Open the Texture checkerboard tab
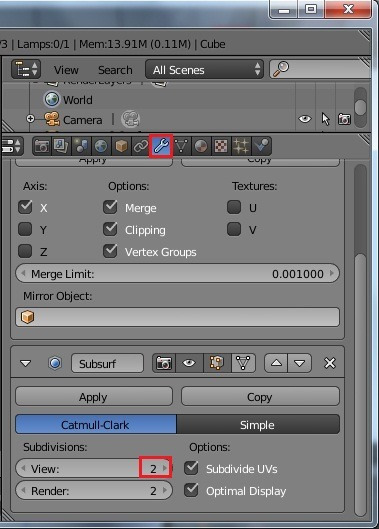The image size is (379, 529). point(221,146)
